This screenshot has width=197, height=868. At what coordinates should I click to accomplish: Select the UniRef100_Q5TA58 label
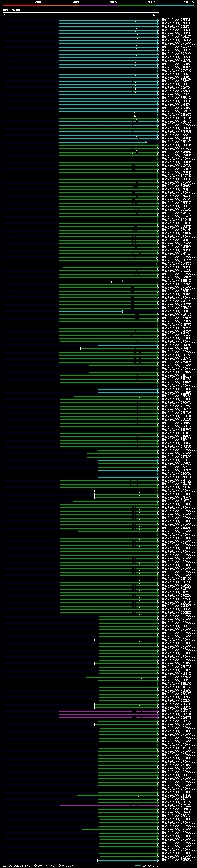176,765
